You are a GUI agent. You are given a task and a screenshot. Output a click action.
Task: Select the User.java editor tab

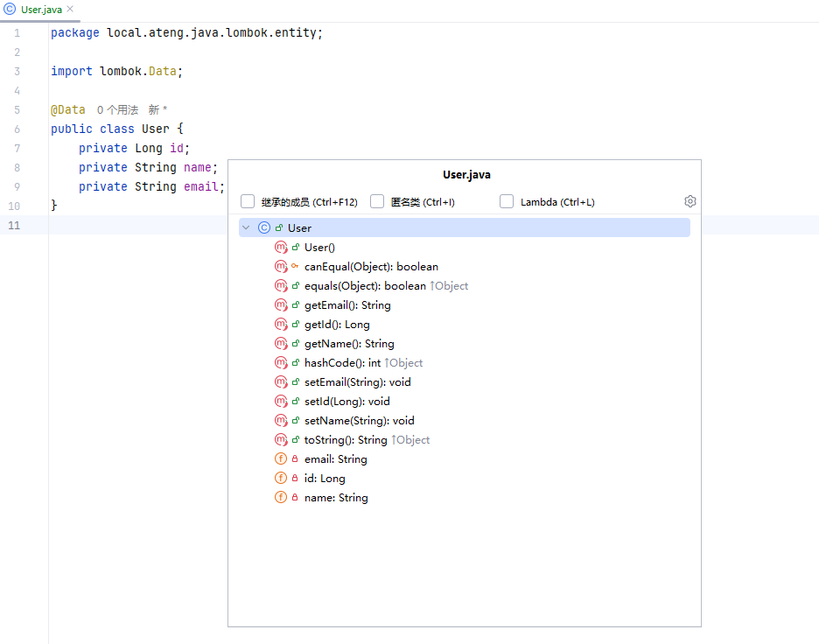[x=40, y=9]
